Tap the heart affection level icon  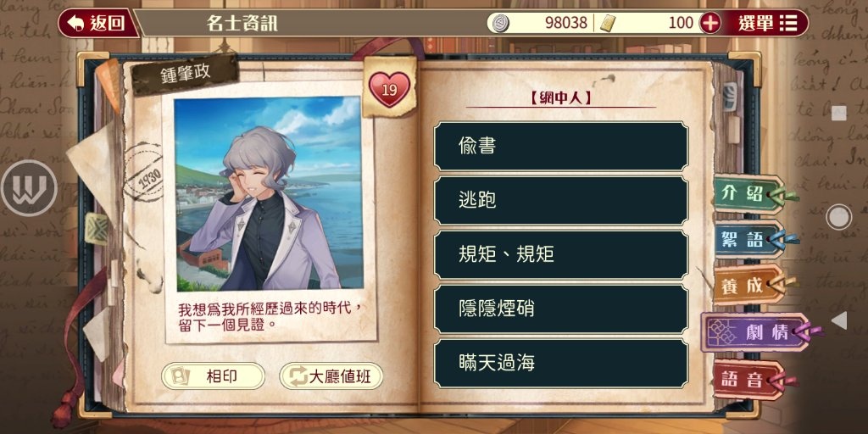pos(390,89)
